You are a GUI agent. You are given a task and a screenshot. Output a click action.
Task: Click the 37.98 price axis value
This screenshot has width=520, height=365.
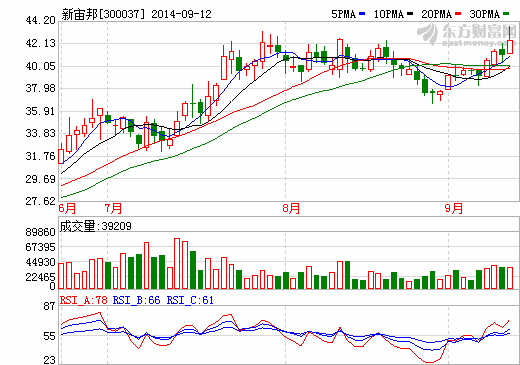40,88
